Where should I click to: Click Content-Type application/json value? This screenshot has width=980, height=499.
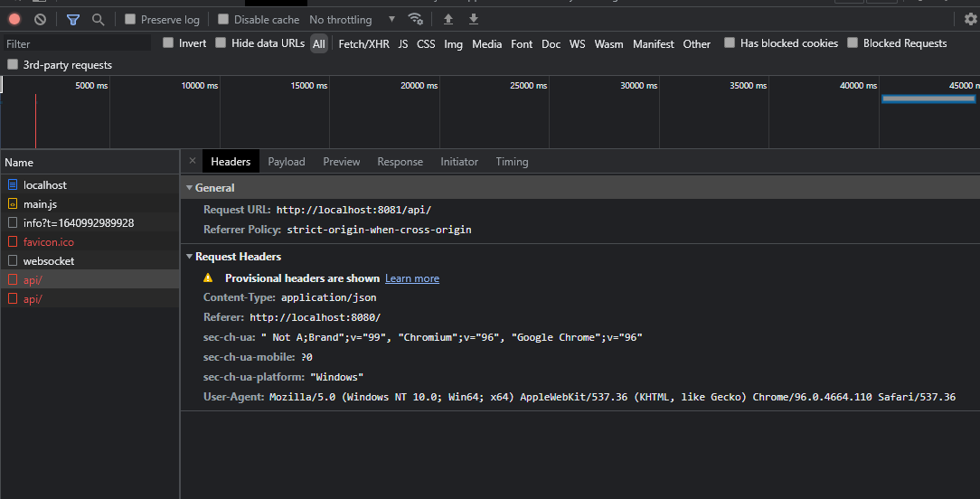tap(329, 297)
